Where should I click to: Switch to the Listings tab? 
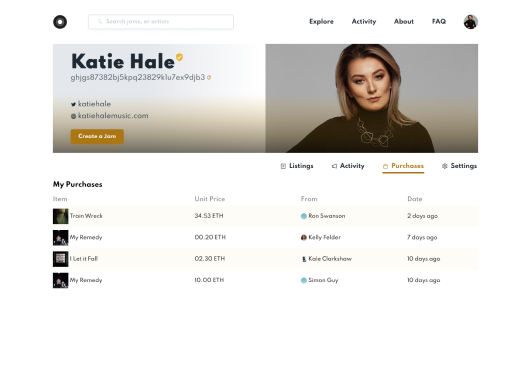point(297,166)
